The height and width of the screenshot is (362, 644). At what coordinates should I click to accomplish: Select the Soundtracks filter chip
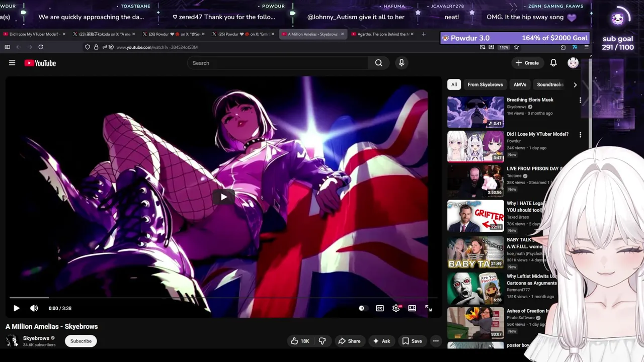click(549, 84)
